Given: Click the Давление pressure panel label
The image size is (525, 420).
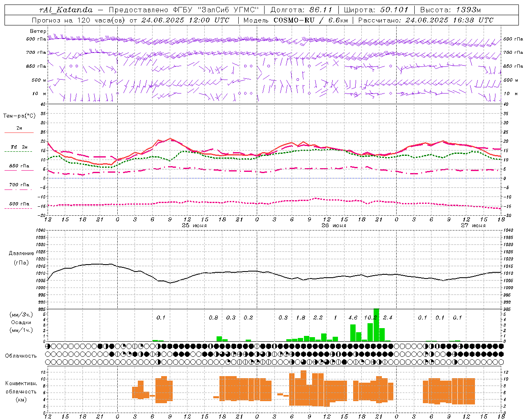Looking at the screenshot, I should coord(21,253).
